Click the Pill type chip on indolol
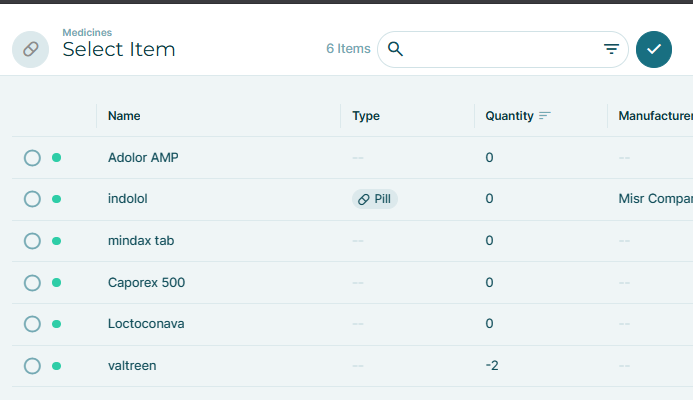 click(x=375, y=199)
